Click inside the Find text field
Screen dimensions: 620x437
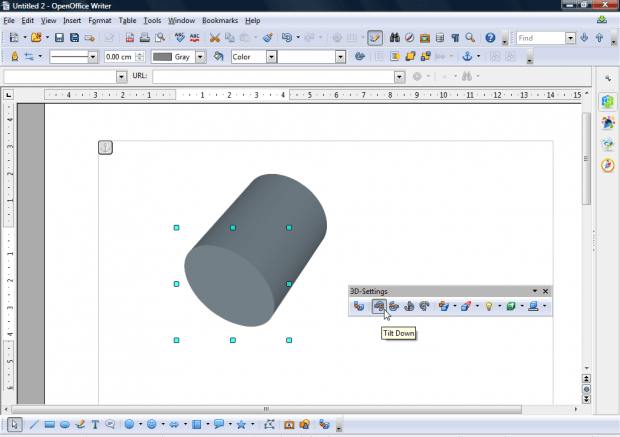[x=540, y=38]
